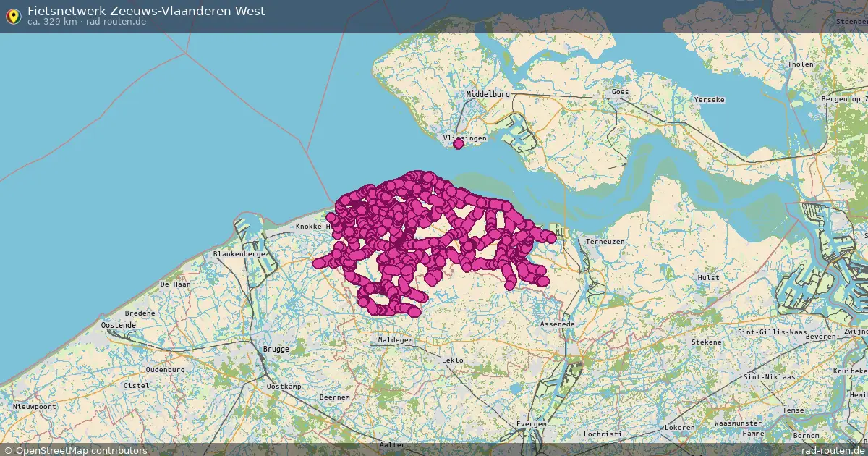Image resolution: width=868 pixels, height=456 pixels.
Task: Click the Bornem town label
Action: [x=805, y=436]
